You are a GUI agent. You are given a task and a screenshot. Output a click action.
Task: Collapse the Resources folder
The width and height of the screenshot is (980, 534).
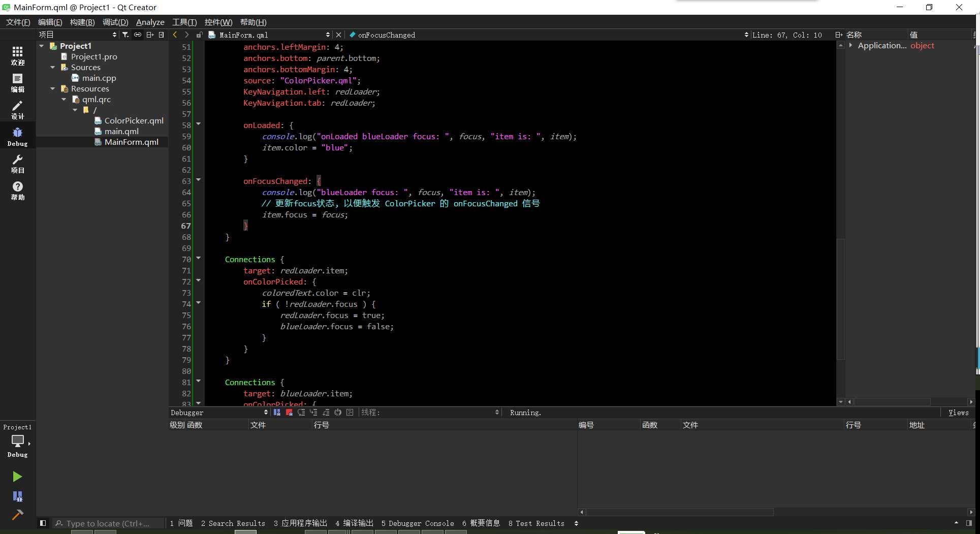click(53, 88)
